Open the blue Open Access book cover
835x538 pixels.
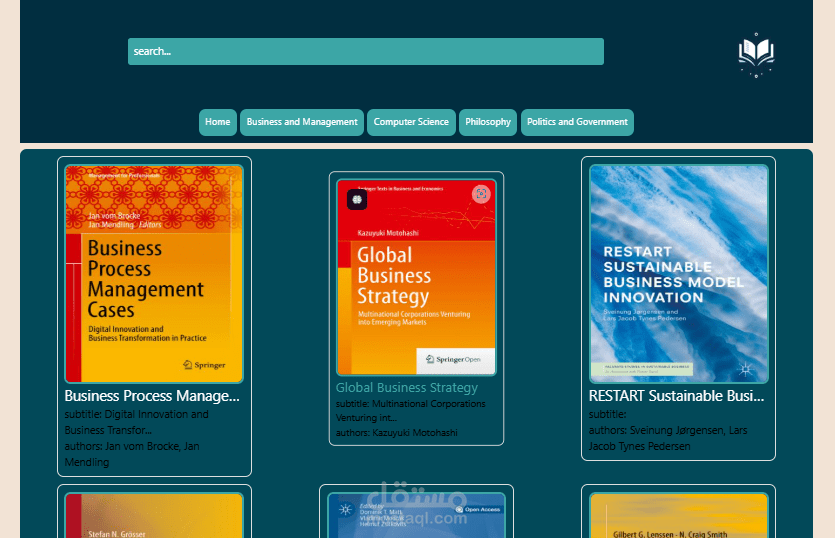point(416,515)
